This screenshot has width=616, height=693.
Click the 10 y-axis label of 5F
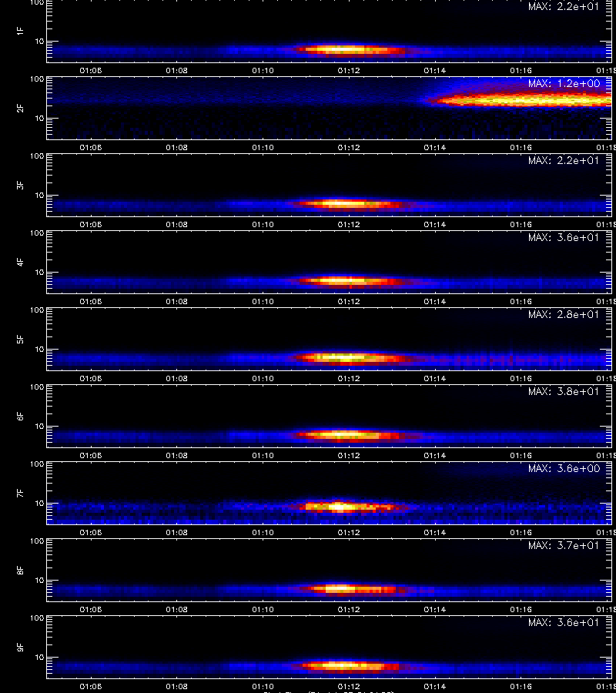click(x=39, y=349)
